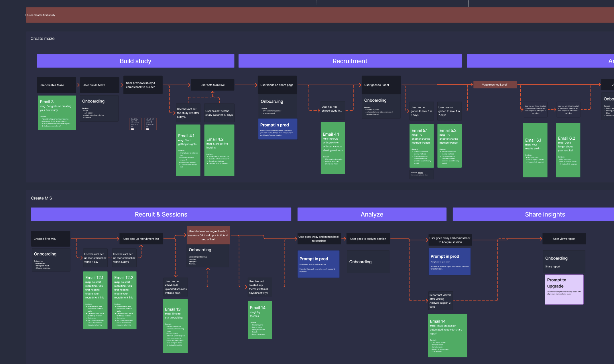Screen dimensions: 614x364
Task: Select 'User has not gotten to level 1 in 7 days'
Action: pos(449,111)
